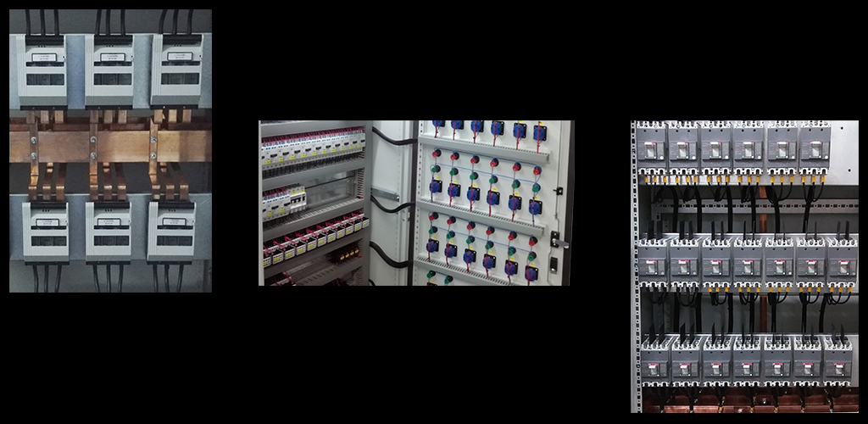The image size is (868, 424).
Task: Click the top-right fuse switch in left photo
Action: [x=175, y=70]
